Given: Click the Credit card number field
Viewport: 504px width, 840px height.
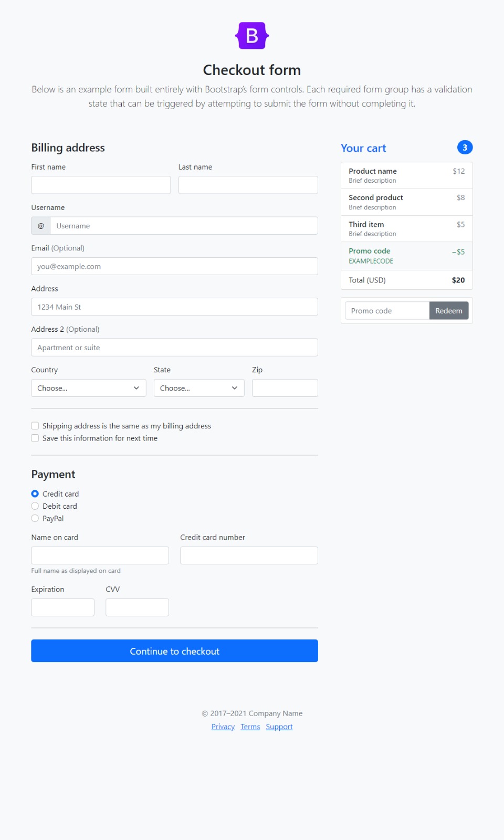Looking at the screenshot, I should (249, 555).
